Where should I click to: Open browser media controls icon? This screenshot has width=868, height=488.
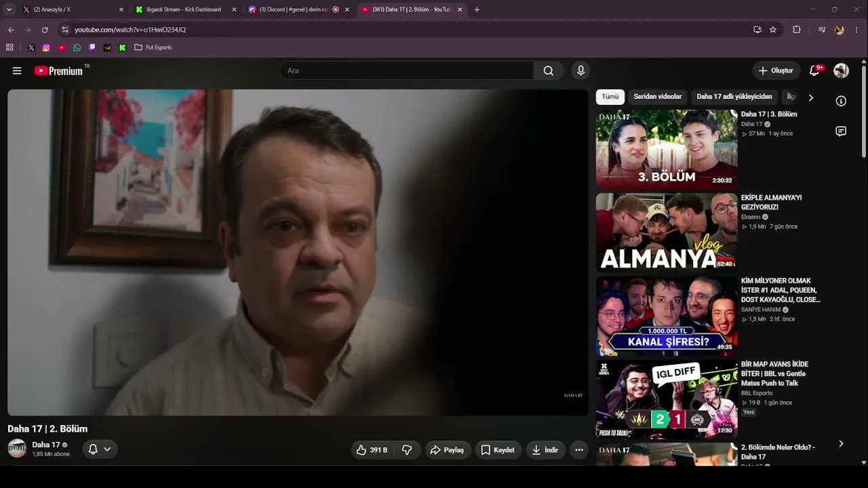click(x=822, y=30)
